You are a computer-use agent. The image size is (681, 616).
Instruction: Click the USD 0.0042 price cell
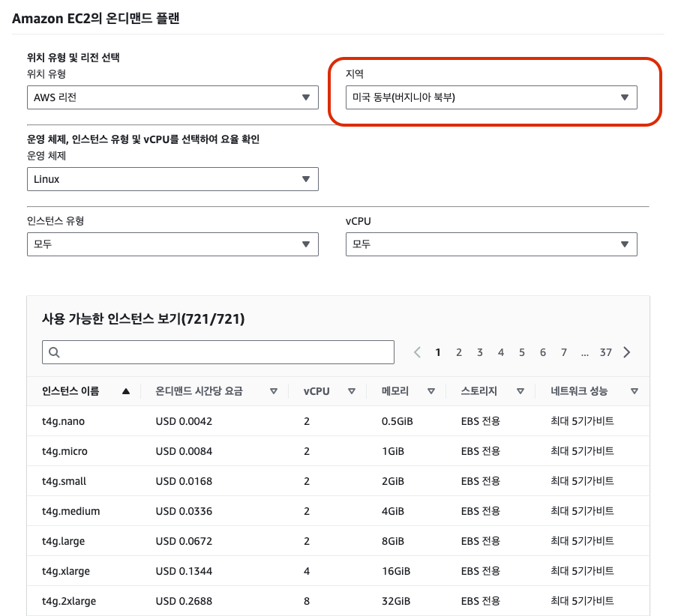184,421
